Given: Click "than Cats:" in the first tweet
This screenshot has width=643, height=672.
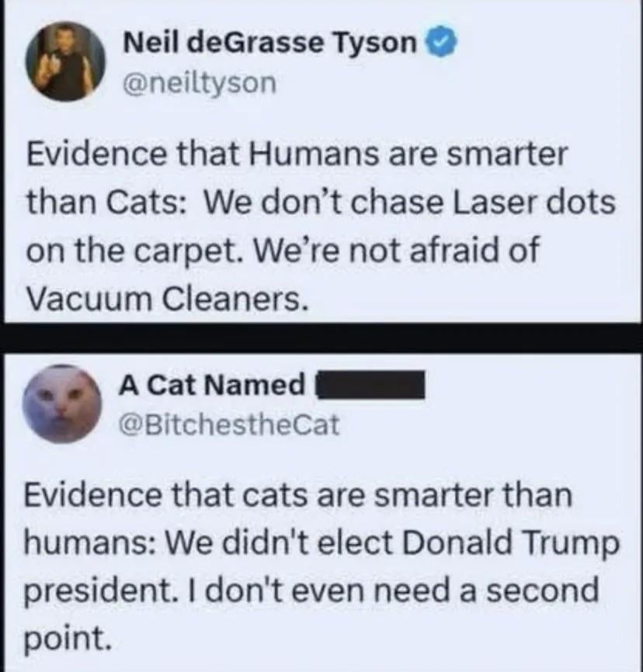Looking at the screenshot, I should (x=106, y=203).
